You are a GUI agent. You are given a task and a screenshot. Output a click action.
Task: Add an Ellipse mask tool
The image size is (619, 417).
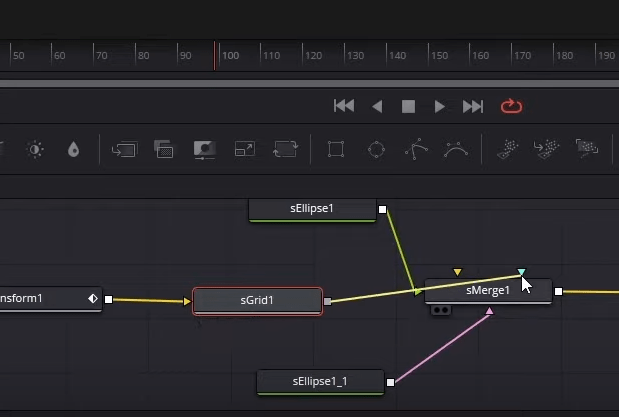click(x=376, y=149)
